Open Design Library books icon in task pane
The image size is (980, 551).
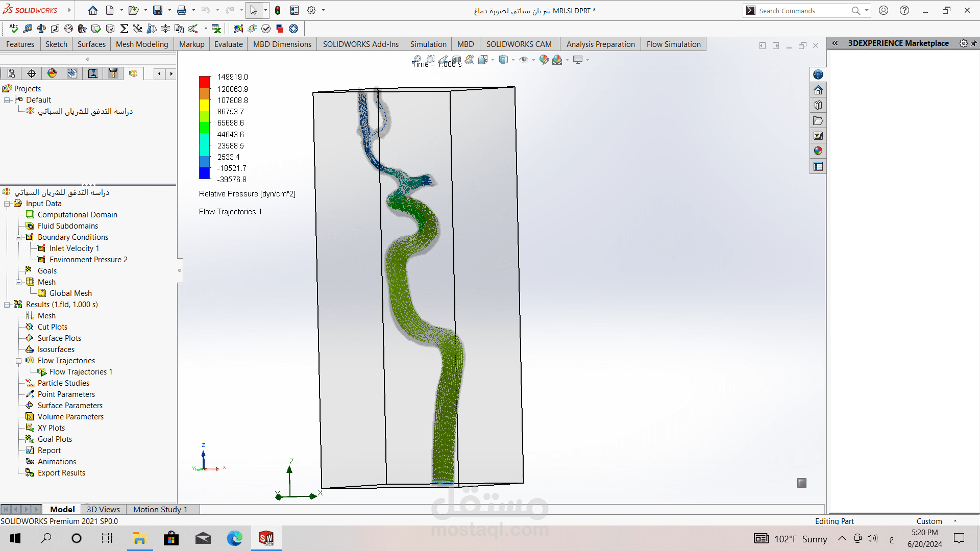pyautogui.click(x=818, y=105)
